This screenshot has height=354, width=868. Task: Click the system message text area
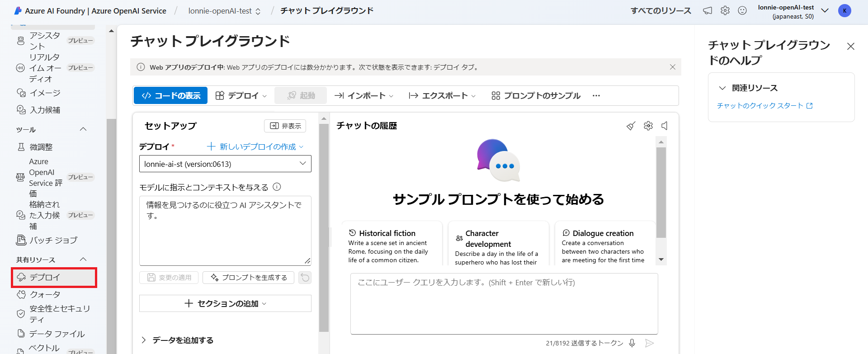tap(225, 231)
